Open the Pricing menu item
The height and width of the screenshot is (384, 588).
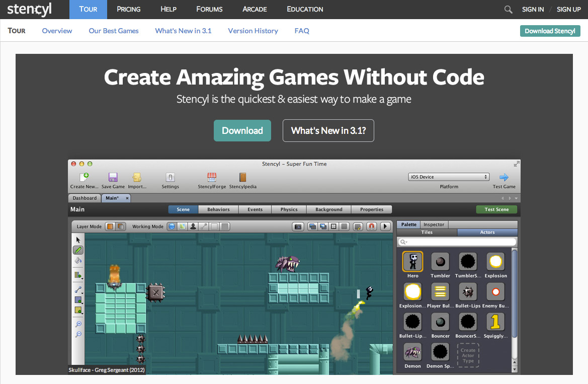click(129, 10)
